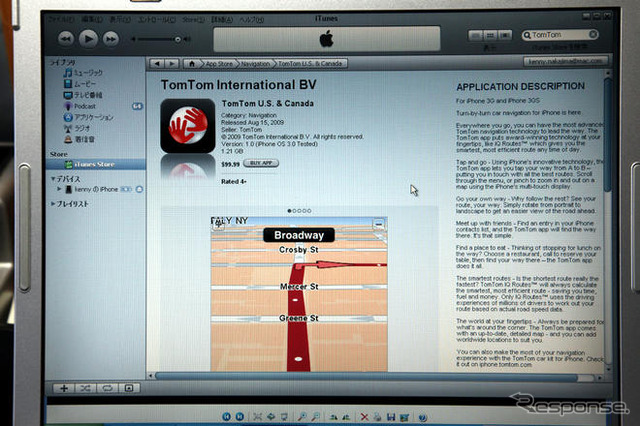The image size is (640, 426).
Task: Select Podcast in the library
Action: 80,106
